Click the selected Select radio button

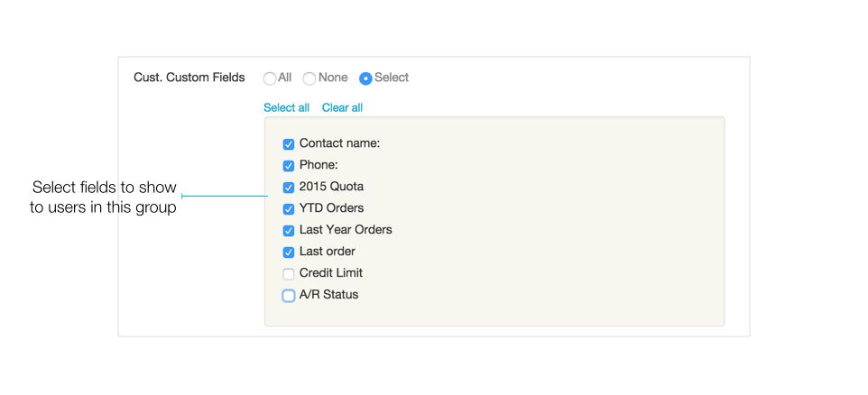point(365,78)
